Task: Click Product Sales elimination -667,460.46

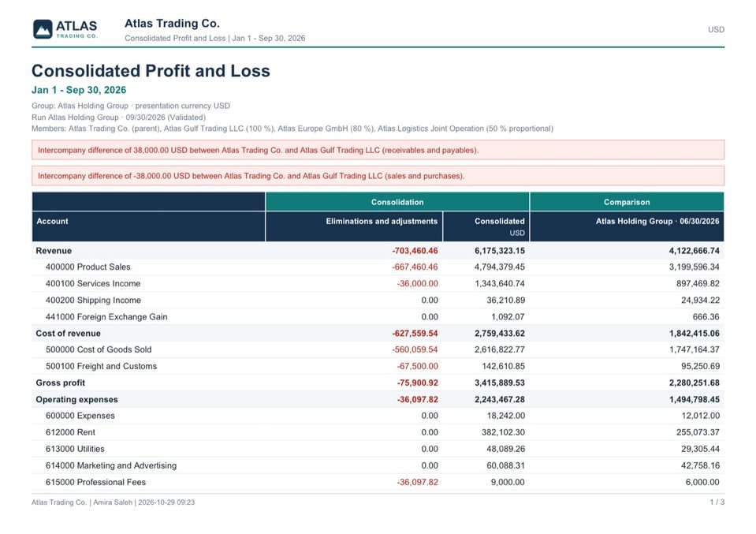Action: 415,267
